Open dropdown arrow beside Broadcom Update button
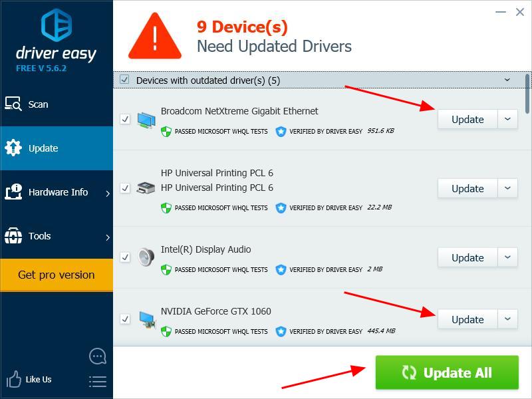This screenshot has width=532, height=399. pyautogui.click(x=507, y=119)
